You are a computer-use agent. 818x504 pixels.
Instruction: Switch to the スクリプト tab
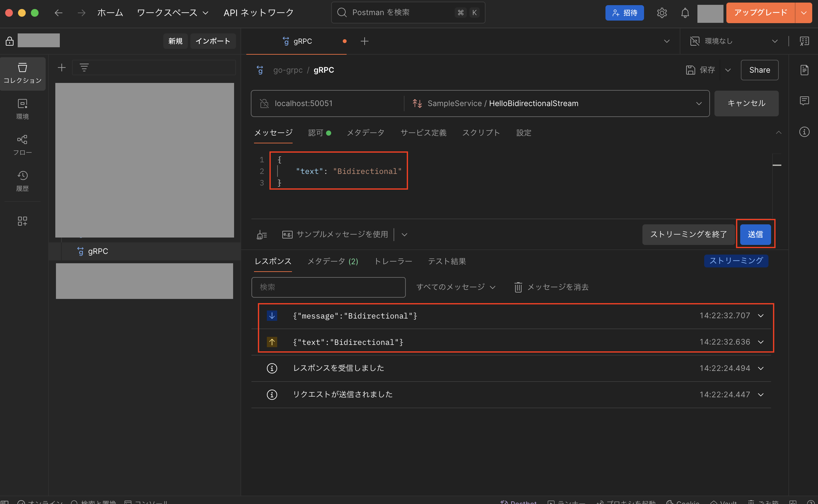click(x=481, y=133)
